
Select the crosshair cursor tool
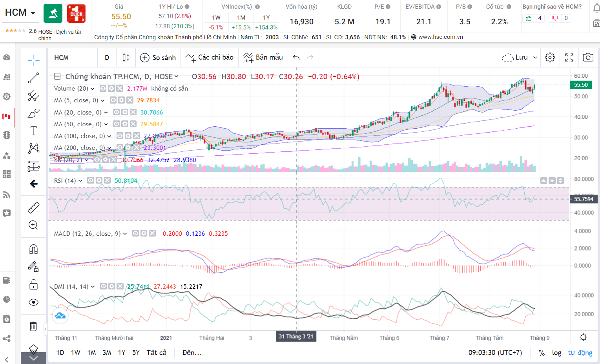point(34,60)
